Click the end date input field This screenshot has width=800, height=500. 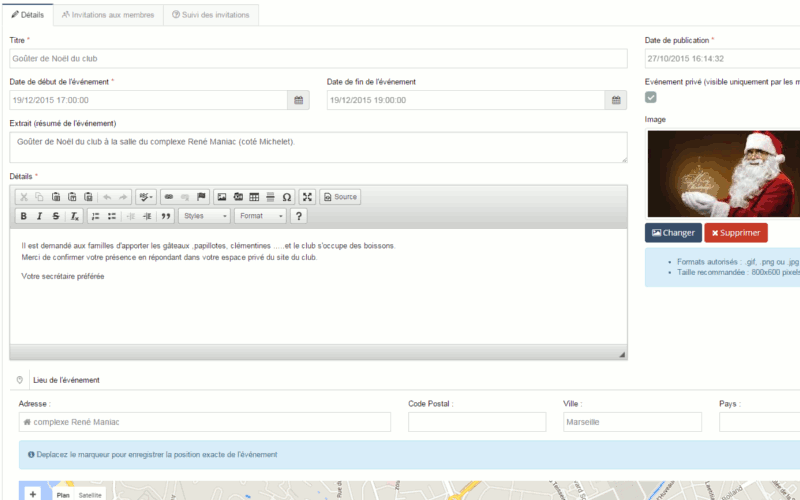466,100
